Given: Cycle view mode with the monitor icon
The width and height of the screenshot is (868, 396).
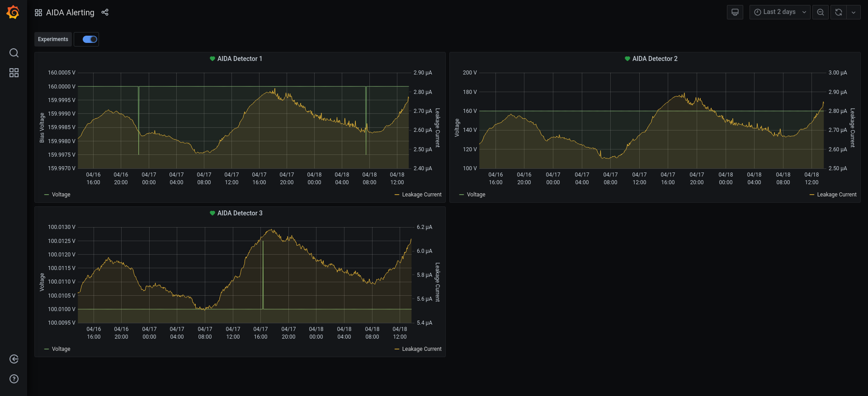Looking at the screenshot, I should (x=735, y=12).
